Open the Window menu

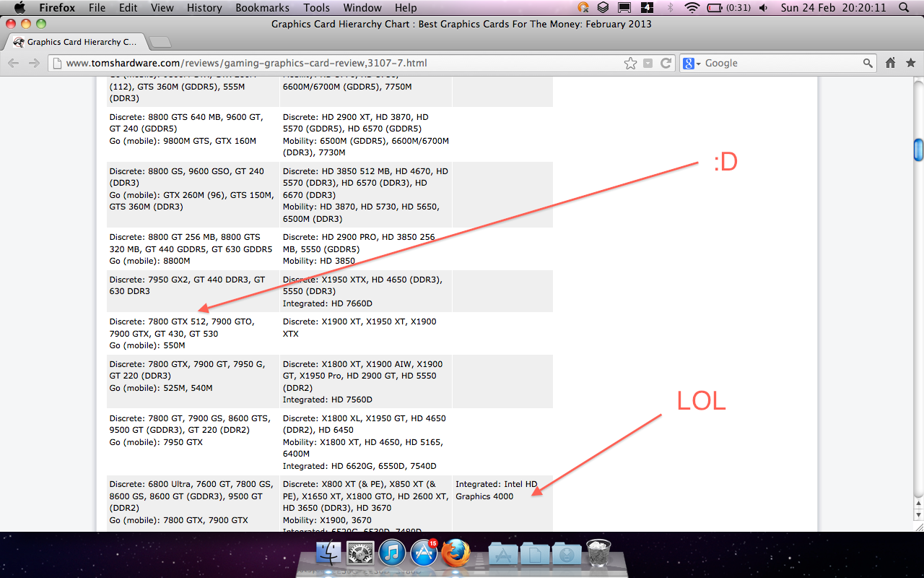pyautogui.click(x=362, y=8)
